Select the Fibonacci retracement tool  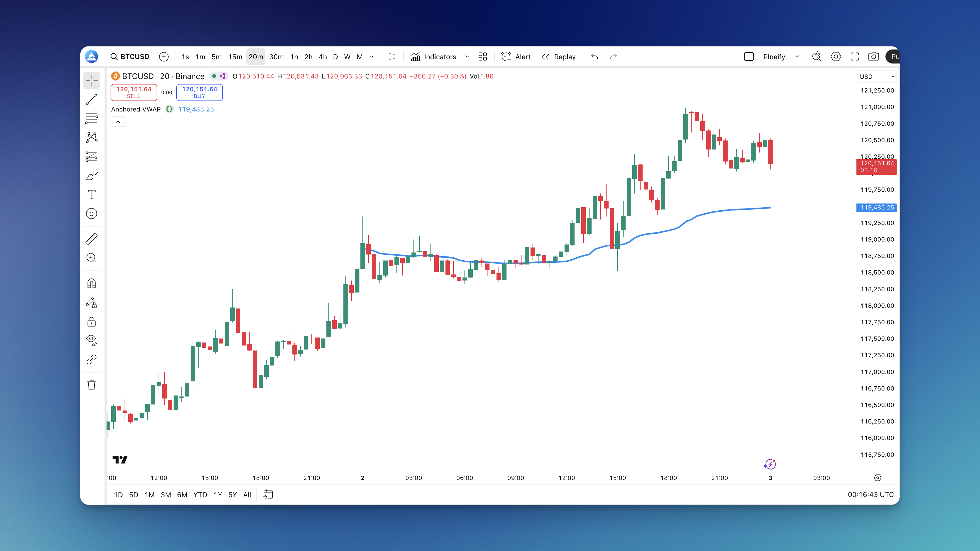[x=92, y=119]
